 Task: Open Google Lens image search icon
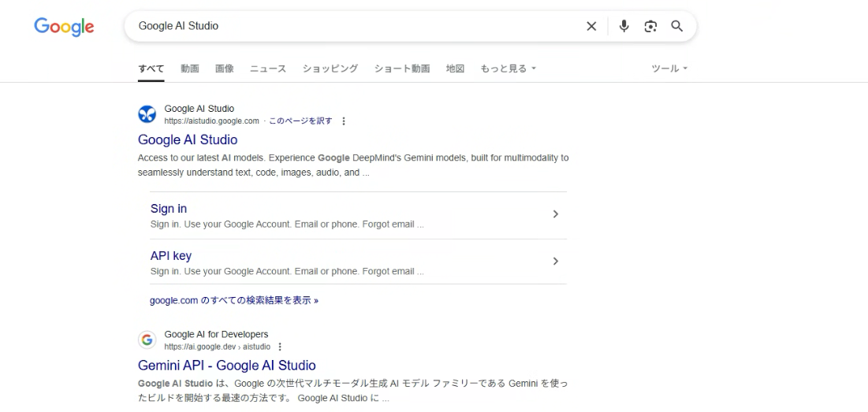tap(650, 26)
